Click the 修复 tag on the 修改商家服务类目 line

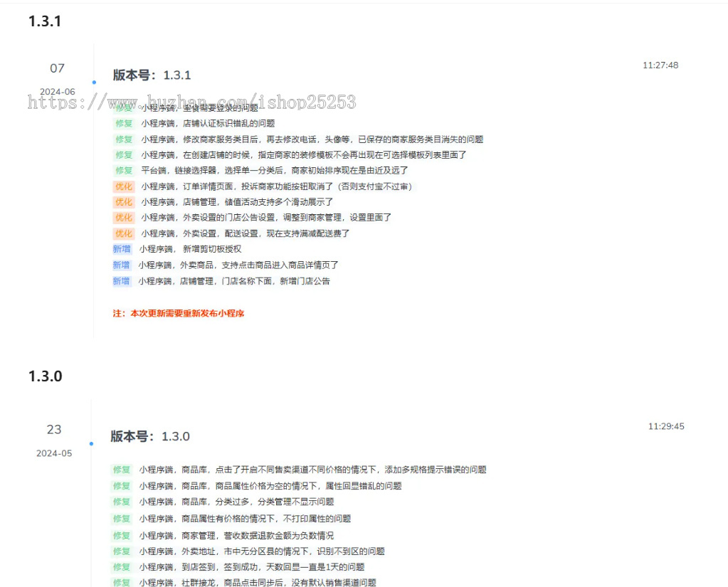(x=124, y=139)
